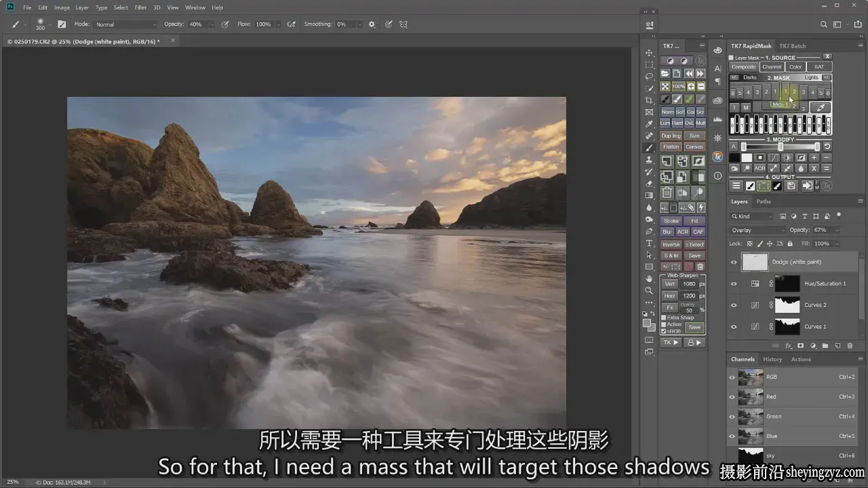Open the Creative Cloud Libraries panel icon
868x488 pixels.
point(717,100)
